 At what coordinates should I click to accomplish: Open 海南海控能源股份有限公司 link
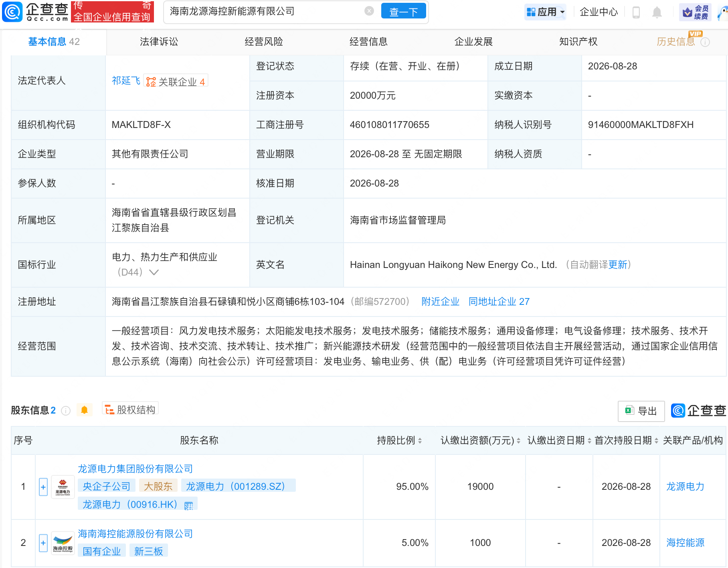click(135, 534)
